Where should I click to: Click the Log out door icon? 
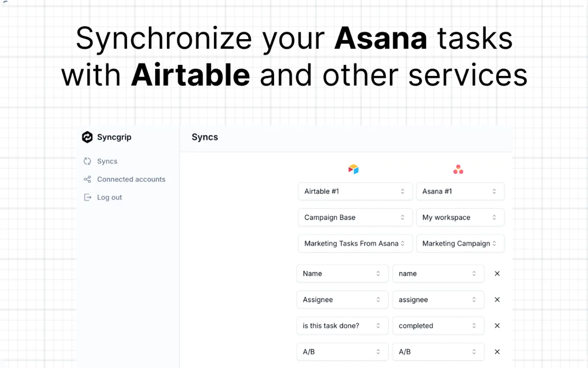coord(87,197)
